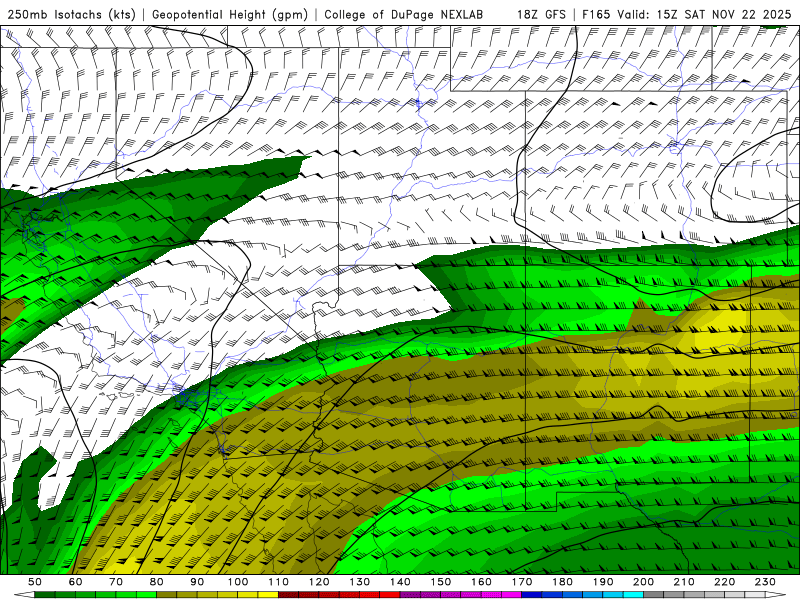Select the 100 knots legend number
The height and width of the screenshot is (600, 800).
coord(238,582)
